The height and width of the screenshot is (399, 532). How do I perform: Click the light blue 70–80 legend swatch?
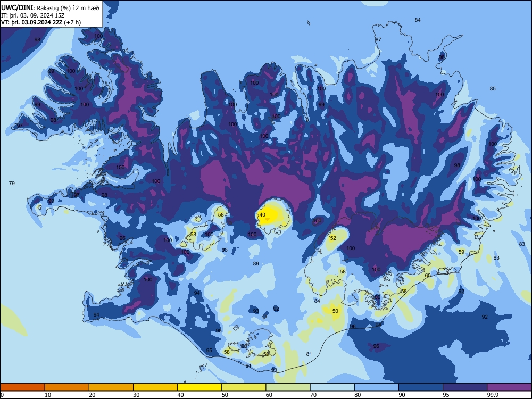click(x=332, y=387)
